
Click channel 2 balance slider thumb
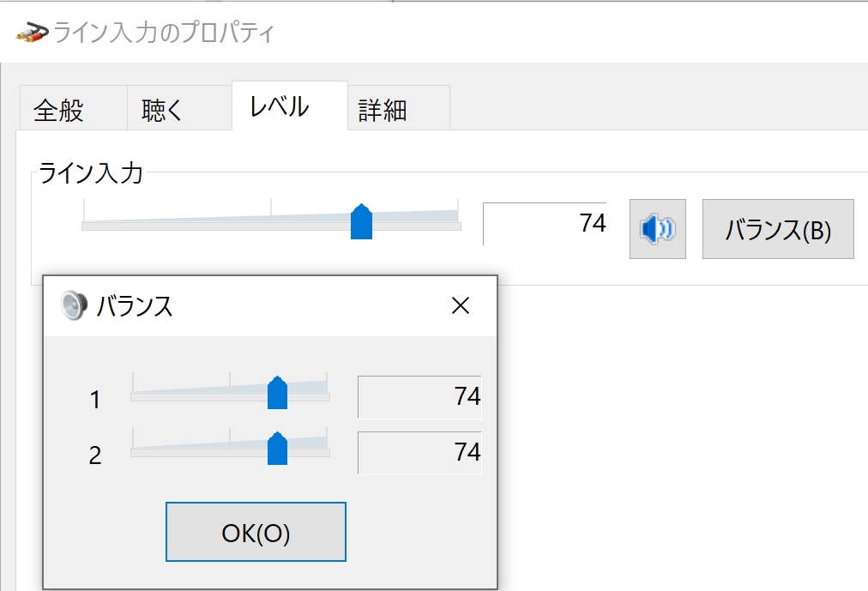277,448
